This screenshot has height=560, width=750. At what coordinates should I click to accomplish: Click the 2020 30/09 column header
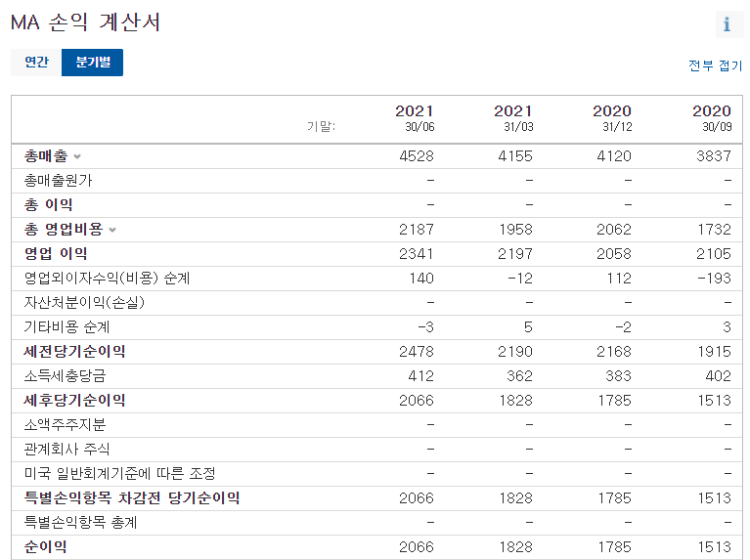pyautogui.click(x=712, y=118)
